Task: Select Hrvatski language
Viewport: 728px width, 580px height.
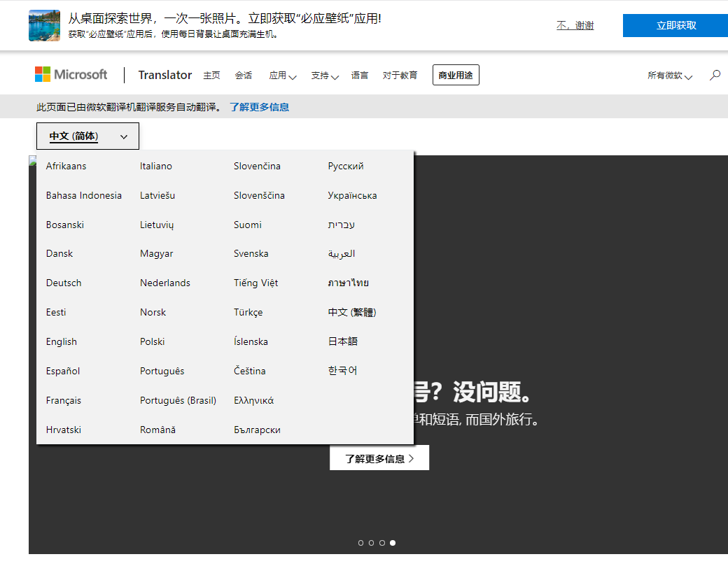Action: tap(63, 430)
